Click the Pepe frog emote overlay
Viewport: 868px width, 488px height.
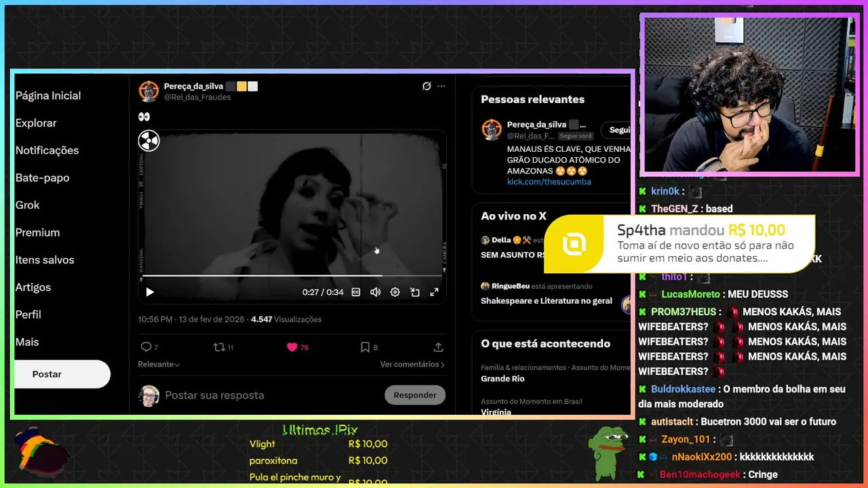coord(608,453)
